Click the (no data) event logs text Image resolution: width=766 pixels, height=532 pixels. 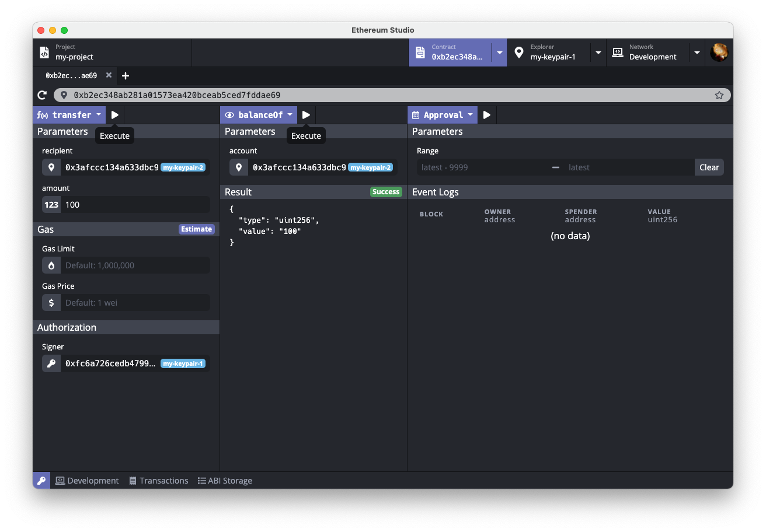pyautogui.click(x=570, y=236)
